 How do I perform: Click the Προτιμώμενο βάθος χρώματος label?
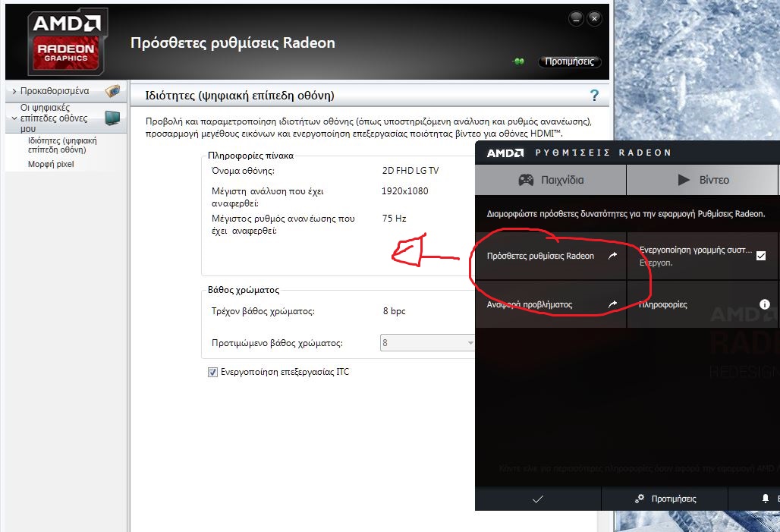click(277, 343)
